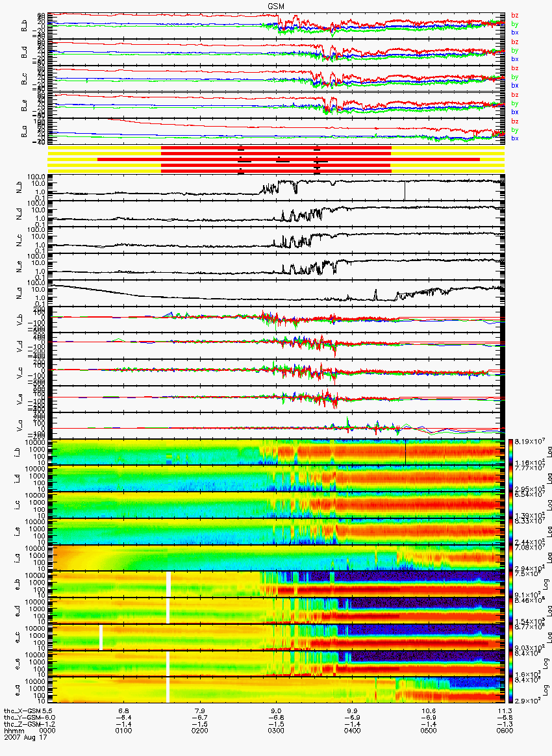This screenshot has height=756, width=552.
Task: Click the B_d y-axis label
Action: (24, 53)
